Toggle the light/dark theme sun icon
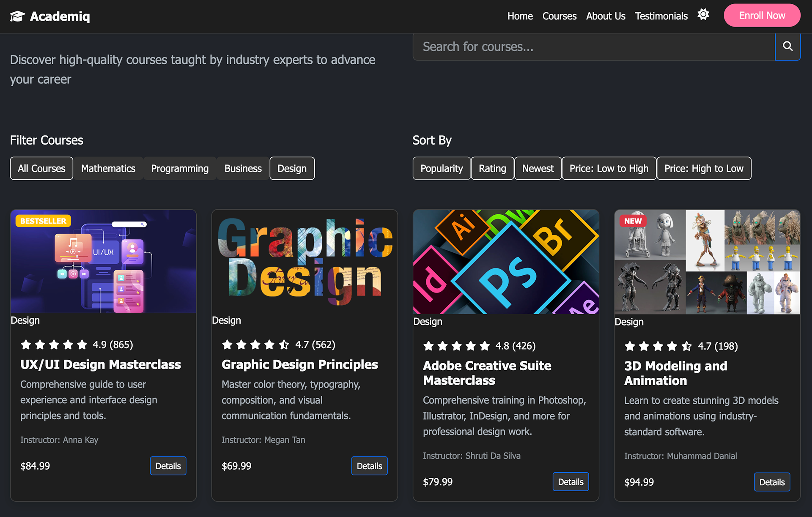 click(703, 14)
